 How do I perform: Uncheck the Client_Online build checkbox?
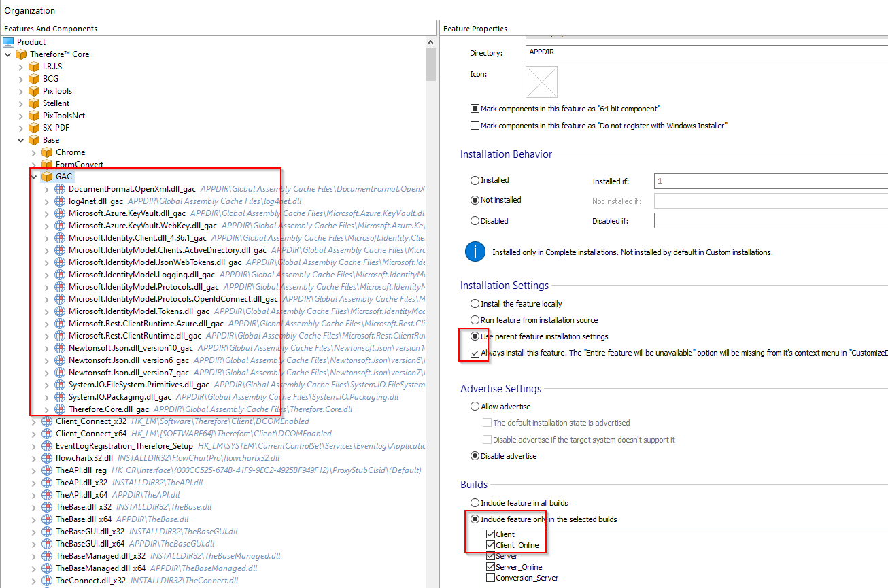point(490,545)
